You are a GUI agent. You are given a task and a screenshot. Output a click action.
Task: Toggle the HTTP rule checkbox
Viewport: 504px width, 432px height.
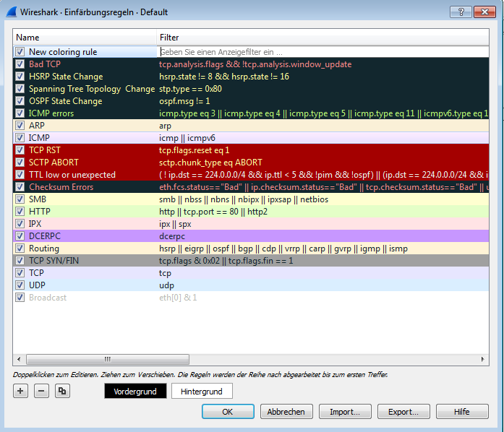(20, 212)
